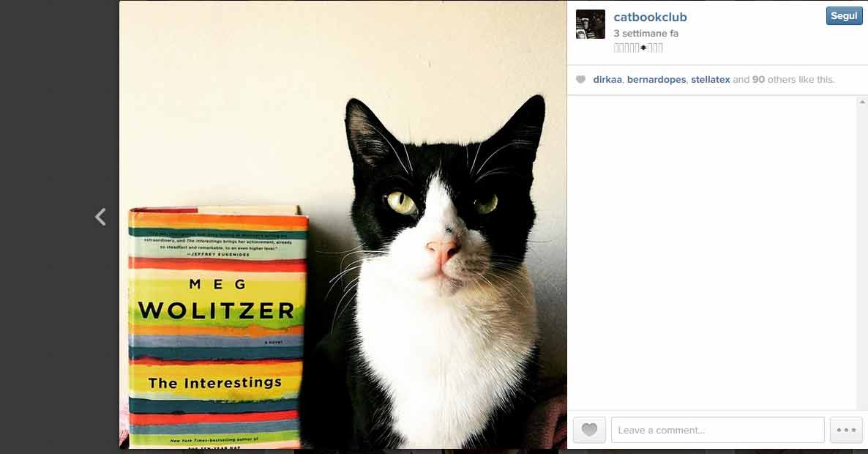Image resolution: width=868 pixels, height=454 pixels.
Task: Open the catbookclub username link
Action: tap(650, 17)
